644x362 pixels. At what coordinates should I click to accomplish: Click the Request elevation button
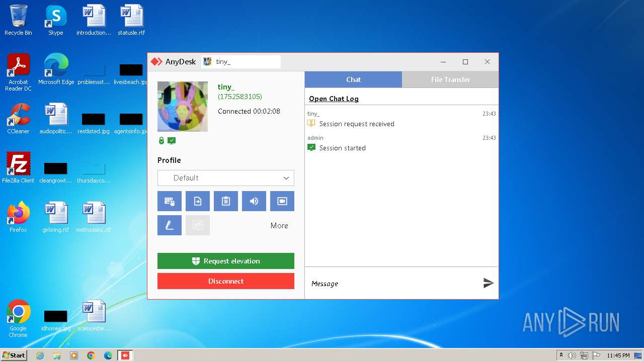(226, 261)
